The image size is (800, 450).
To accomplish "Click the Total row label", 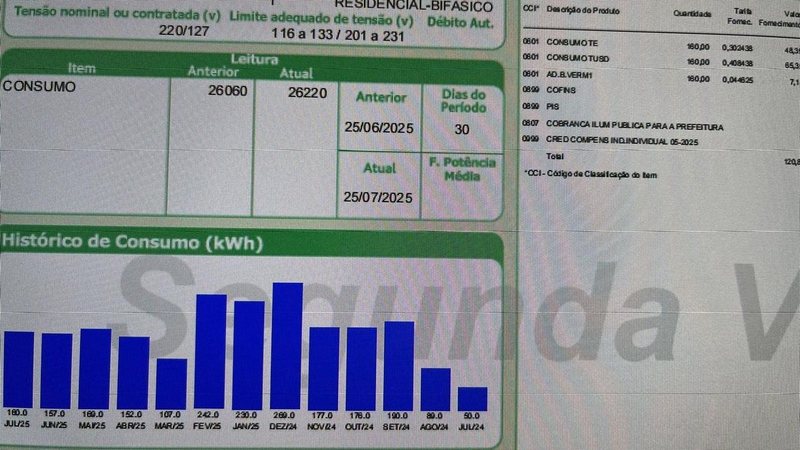I will coord(555,156).
